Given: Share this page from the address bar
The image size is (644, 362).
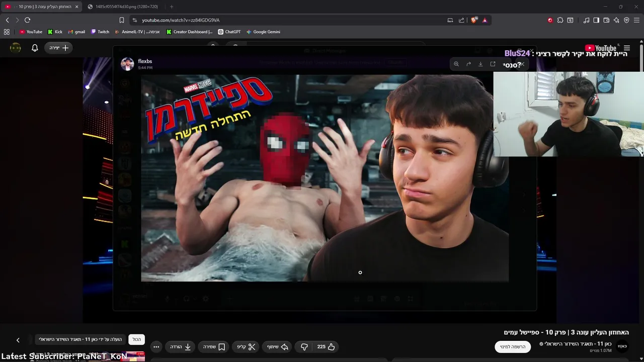Looking at the screenshot, I should pos(461,20).
